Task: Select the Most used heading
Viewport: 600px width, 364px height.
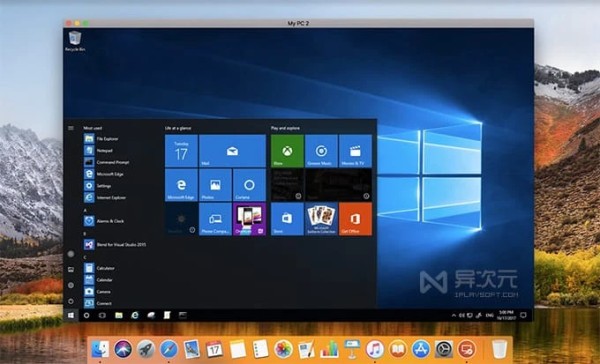Action: point(93,128)
